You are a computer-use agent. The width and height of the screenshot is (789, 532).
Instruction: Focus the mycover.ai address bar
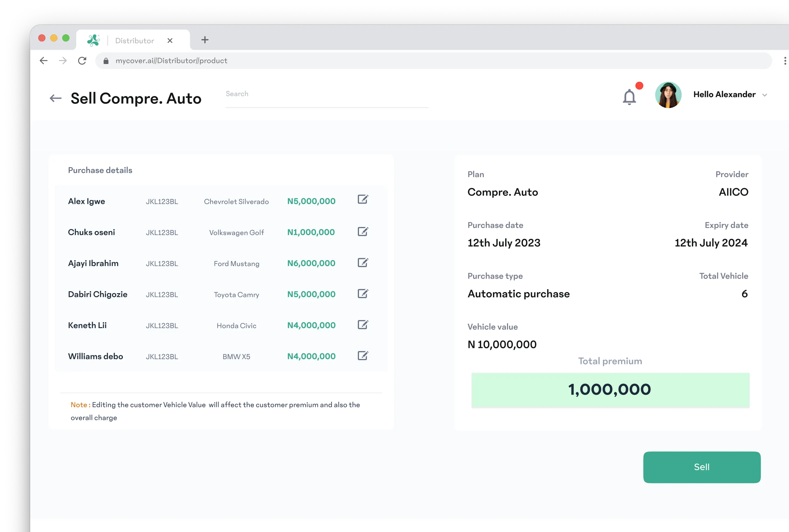point(407,61)
